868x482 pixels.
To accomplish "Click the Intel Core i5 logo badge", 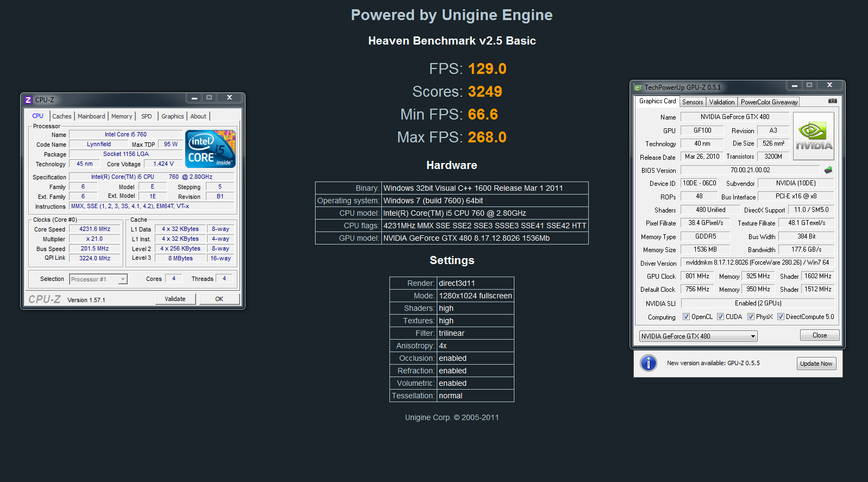I will (x=210, y=148).
